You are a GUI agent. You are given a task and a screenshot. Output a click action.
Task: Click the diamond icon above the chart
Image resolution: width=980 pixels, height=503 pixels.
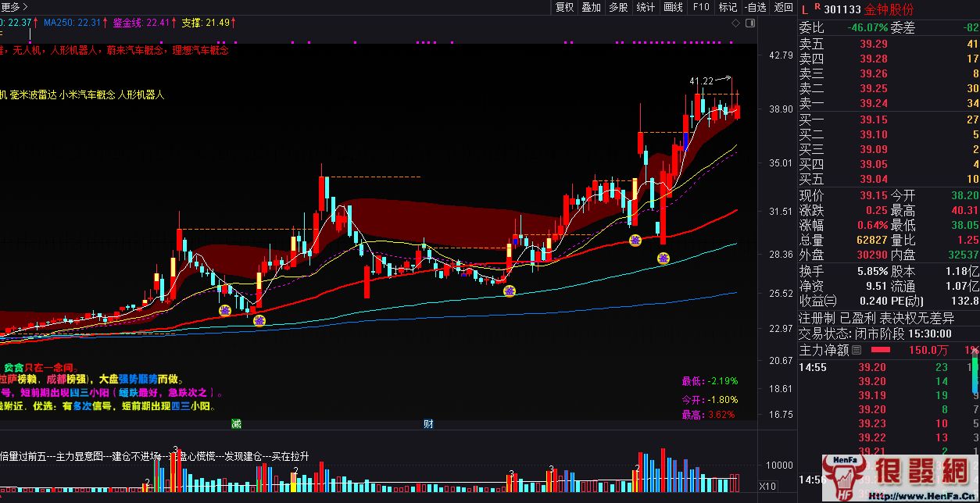735,24
